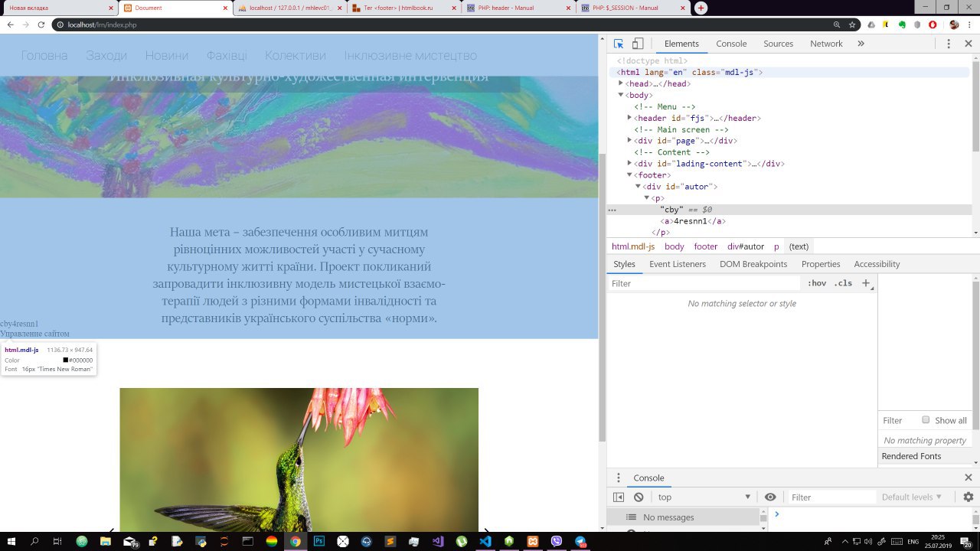Open the Новини navigation link
The height and width of the screenshot is (551, 980).
tap(167, 56)
